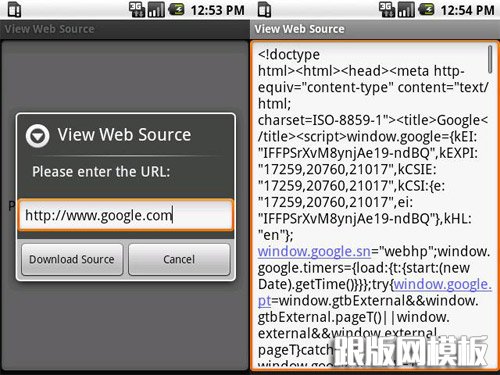Click left screen dimmed "View Web Source" title
This screenshot has width=500, height=375.
tap(50, 29)
